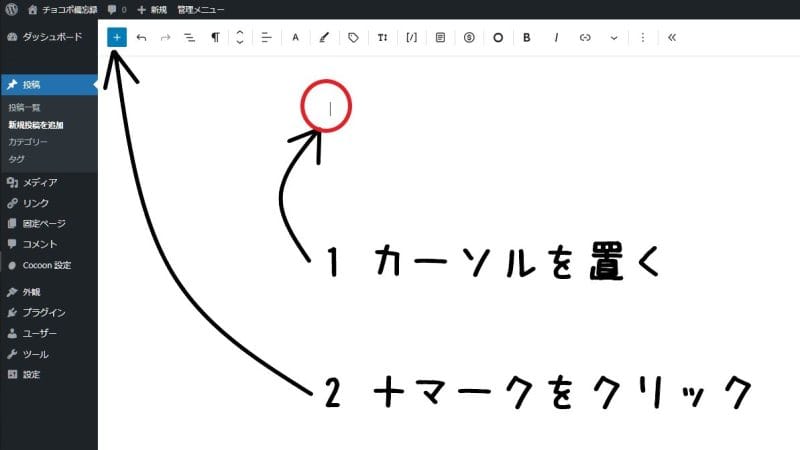This screenshot has width=800, height=450.
Task: Click the link icon in the toolbar
Action: [586, 37]
